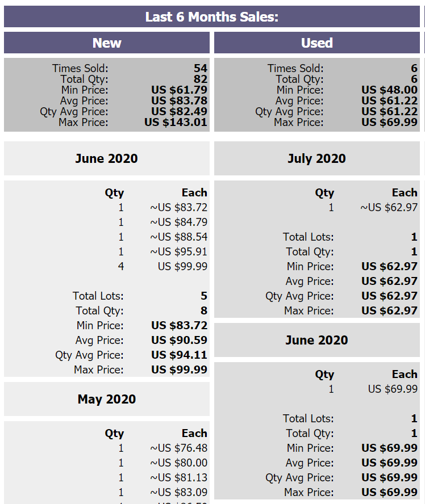Click the New Times Sold value 54

pyautogui.click(x=200, y=69)
